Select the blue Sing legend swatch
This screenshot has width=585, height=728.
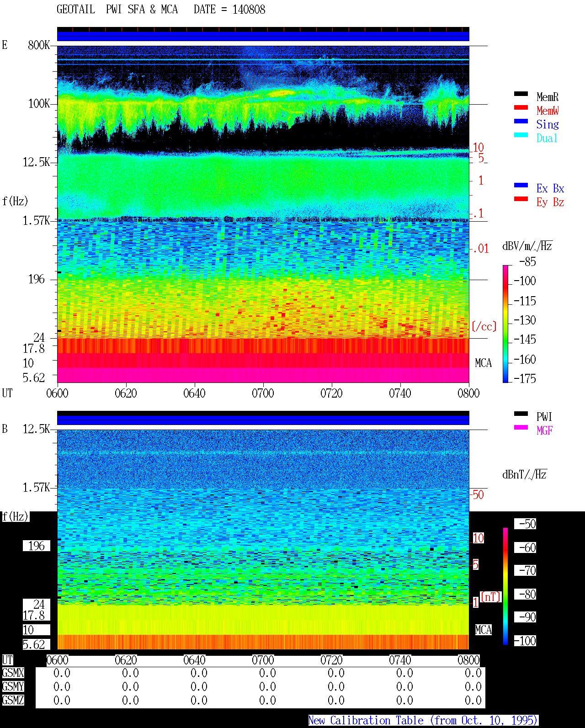pos(521,122)
